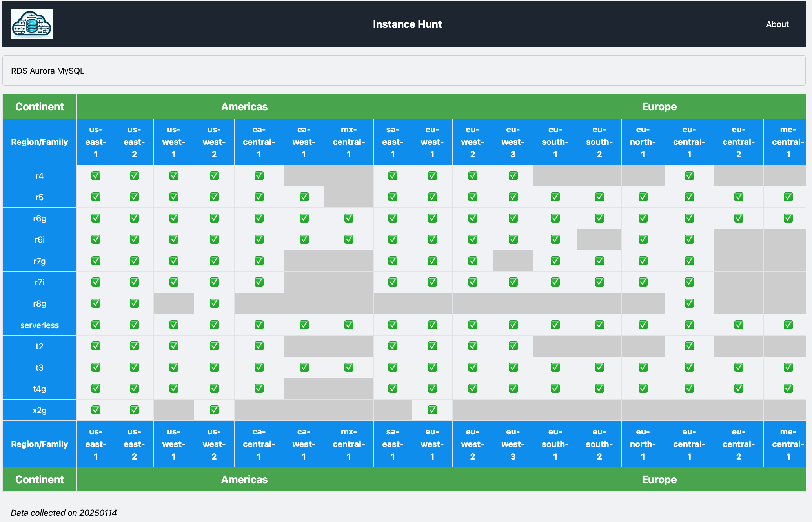Expand the Europe continent header
Viewport: 812px width, 522px height.
(x=659, y=106)
